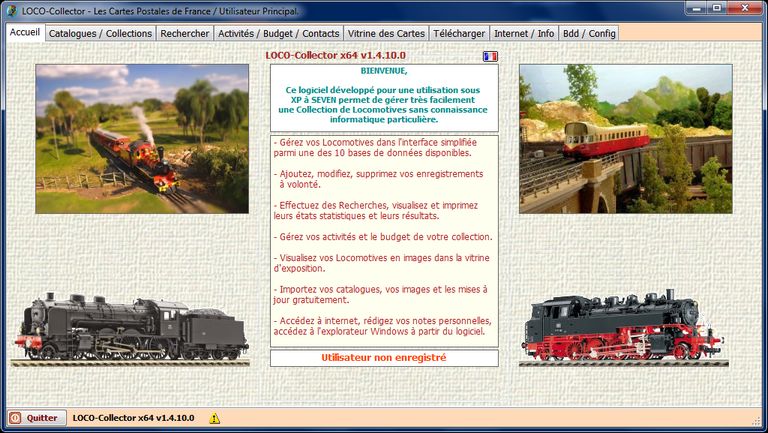Click the black steam locomotive with tender image
The height and width of the screenshot is (433, 768).
point(131,328)
